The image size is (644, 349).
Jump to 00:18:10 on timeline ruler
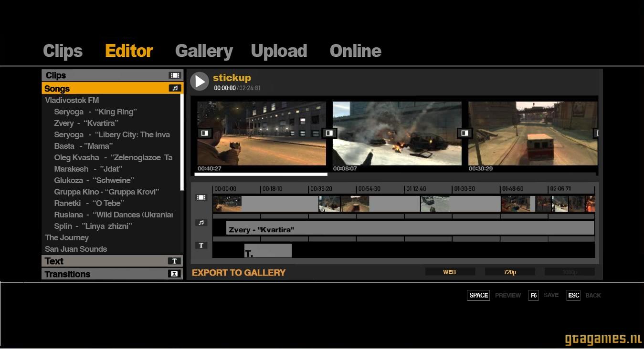[272, 189]
